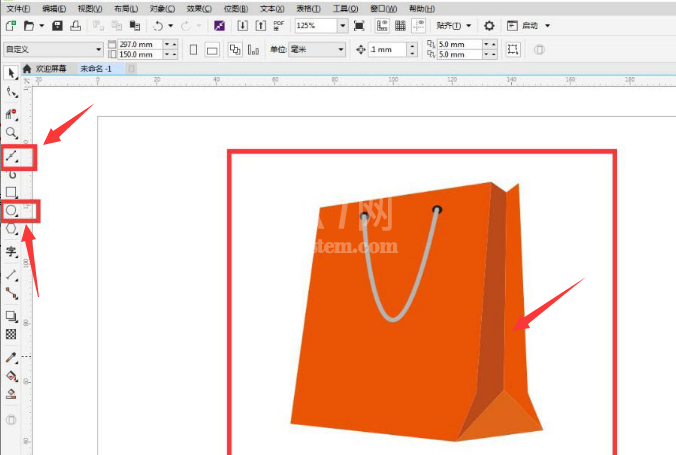
Task: Click the Save disk icon
Action: [x=57, y=26]
